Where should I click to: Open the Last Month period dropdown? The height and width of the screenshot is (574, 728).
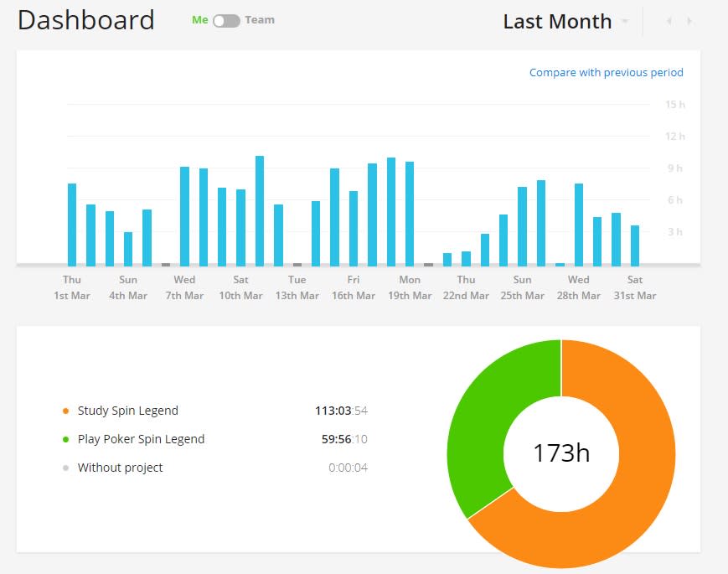[x=557, y=21]
